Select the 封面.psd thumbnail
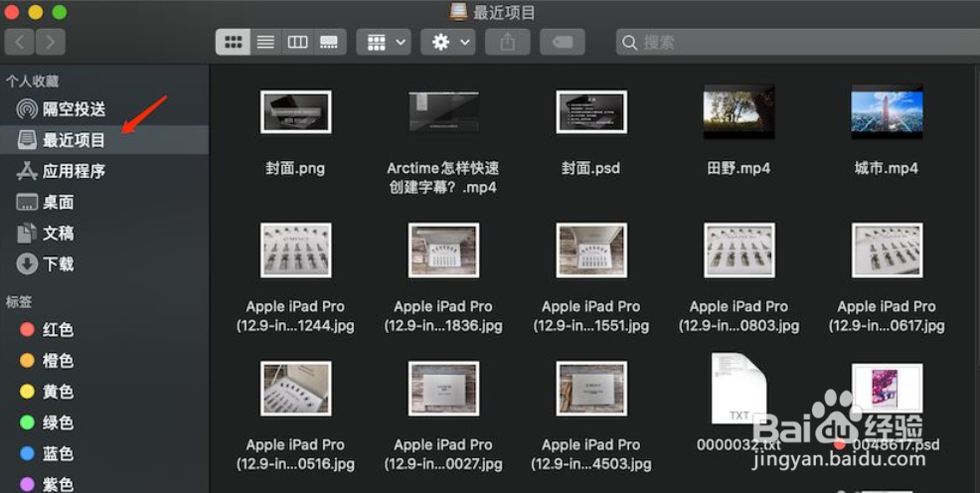 [x=591, y=112]
